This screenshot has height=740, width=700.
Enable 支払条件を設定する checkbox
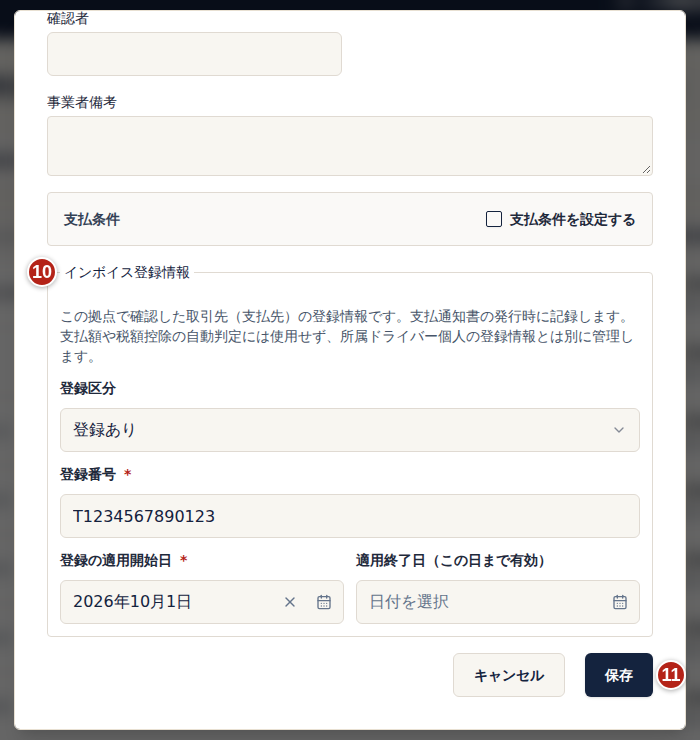(x=494, y=219)
